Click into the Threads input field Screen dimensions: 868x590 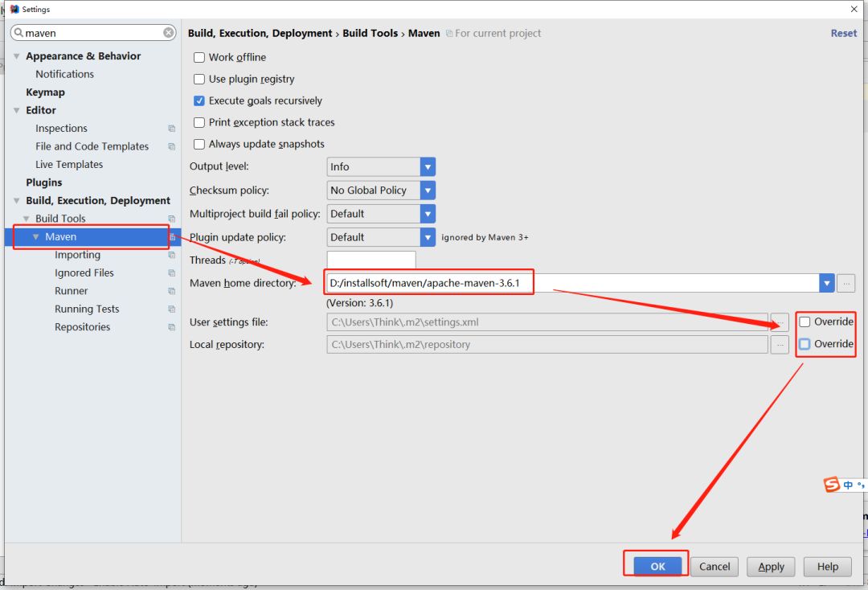(x=371, y=260)
